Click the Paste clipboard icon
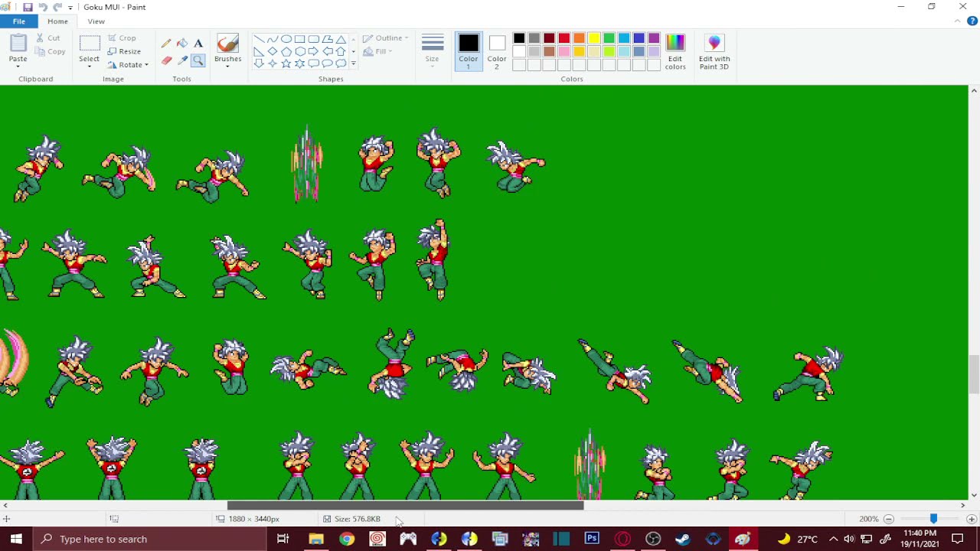The height and width of the screenshot is (551, 980). [18, 43]
